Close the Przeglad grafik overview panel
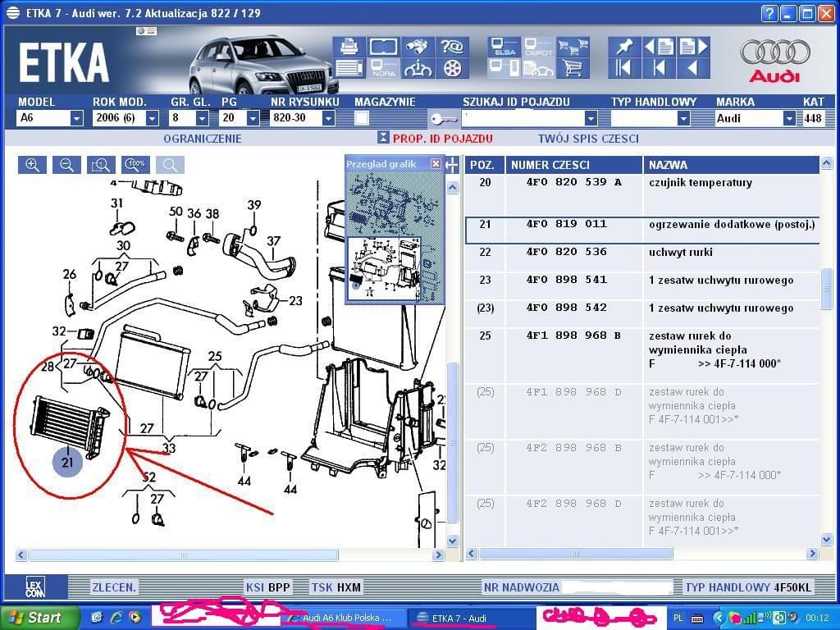Image resolution: width=840 pixels, height=630 pixels. 436,163
